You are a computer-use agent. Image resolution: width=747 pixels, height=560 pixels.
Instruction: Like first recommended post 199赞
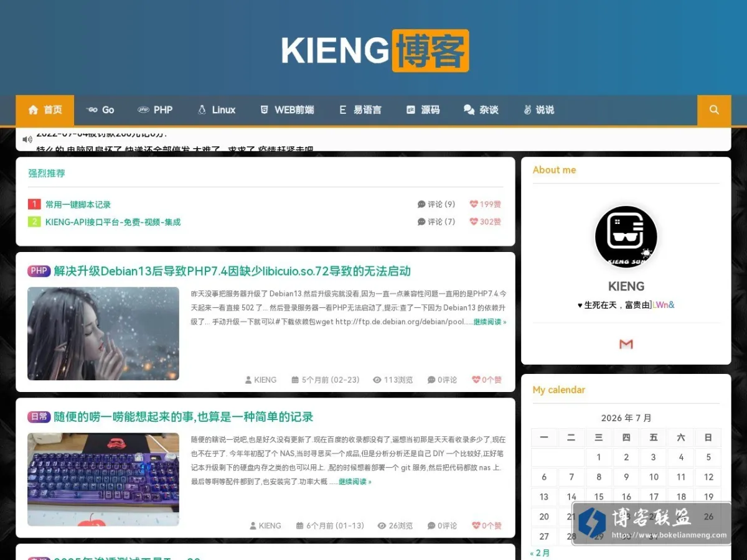click(x=485, y=205)
